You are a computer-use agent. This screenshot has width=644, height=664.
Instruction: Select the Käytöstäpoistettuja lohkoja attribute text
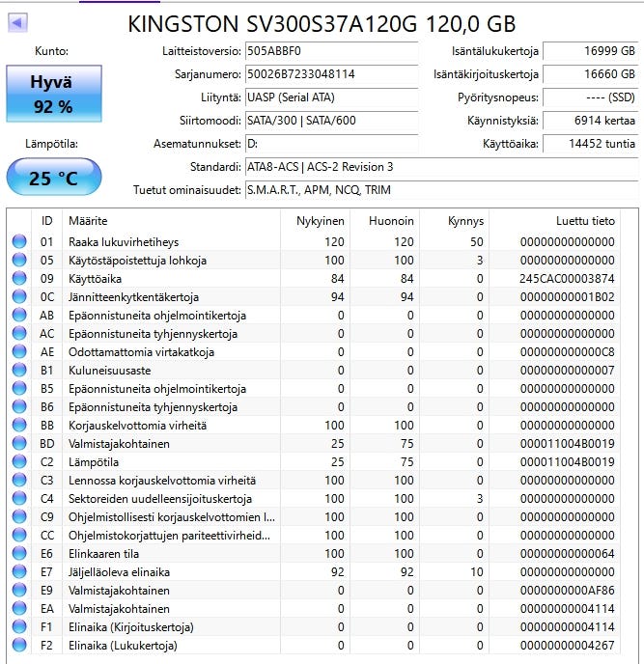(x=138, y=261)
